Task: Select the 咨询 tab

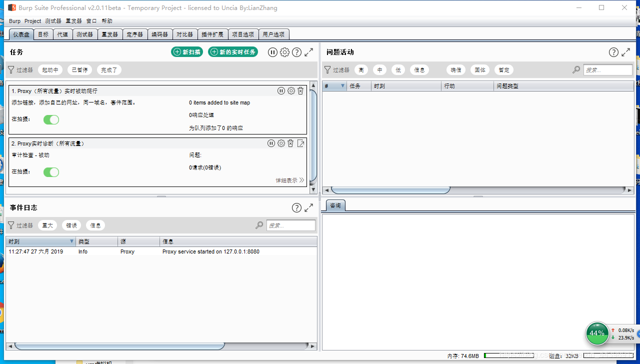Action: pos(335,205)
